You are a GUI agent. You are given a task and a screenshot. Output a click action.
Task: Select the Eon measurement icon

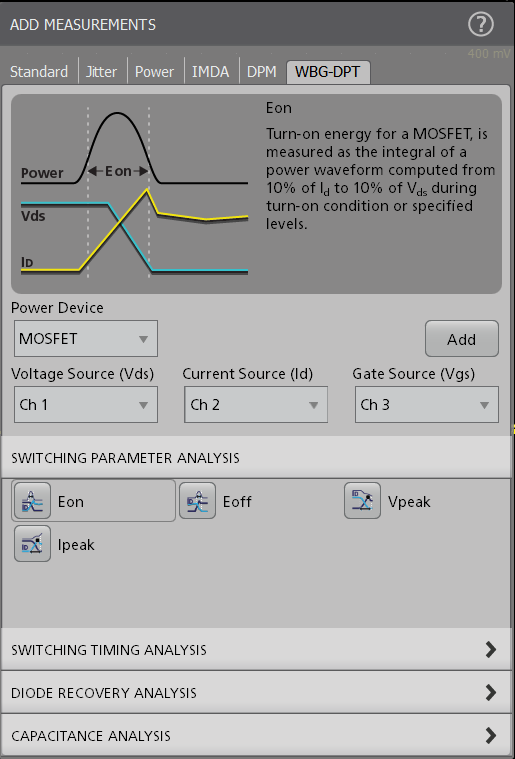[x=32, y=501]
